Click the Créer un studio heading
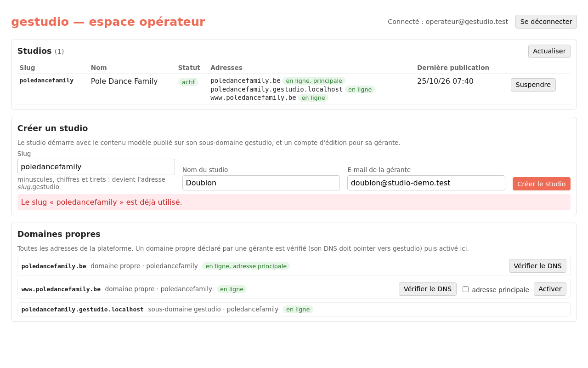The width and height of the screenshot is (588, 368). pyautogui.click(x=52, y=128)
